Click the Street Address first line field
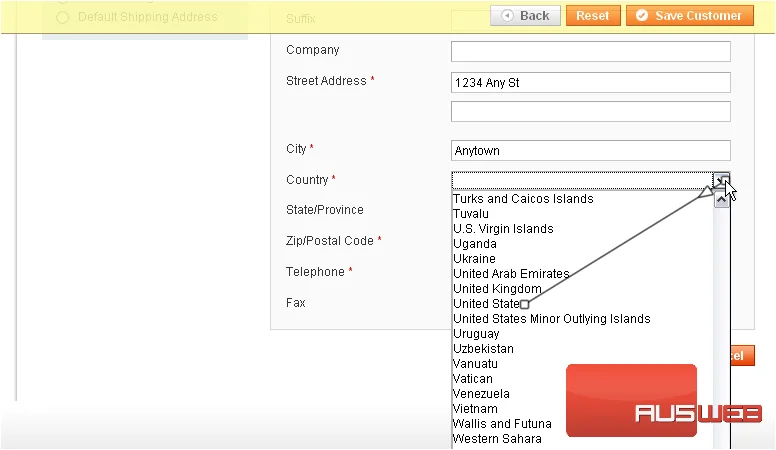This screenshot has width=776, height=450. coord(590,83)
